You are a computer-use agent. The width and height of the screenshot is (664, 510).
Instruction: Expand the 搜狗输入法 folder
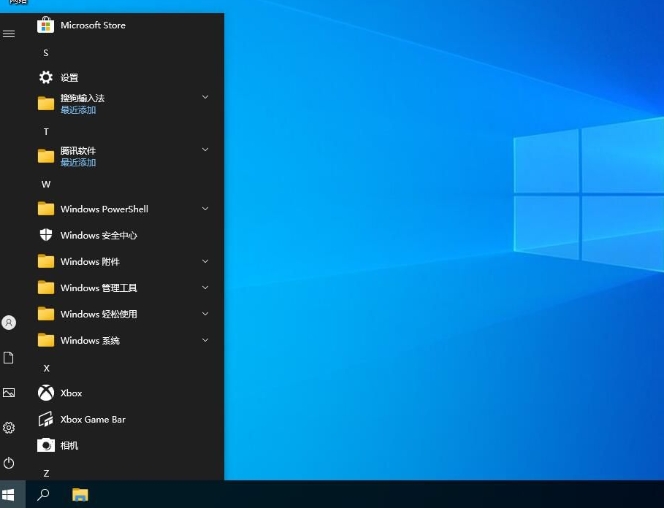pos(120,102)
